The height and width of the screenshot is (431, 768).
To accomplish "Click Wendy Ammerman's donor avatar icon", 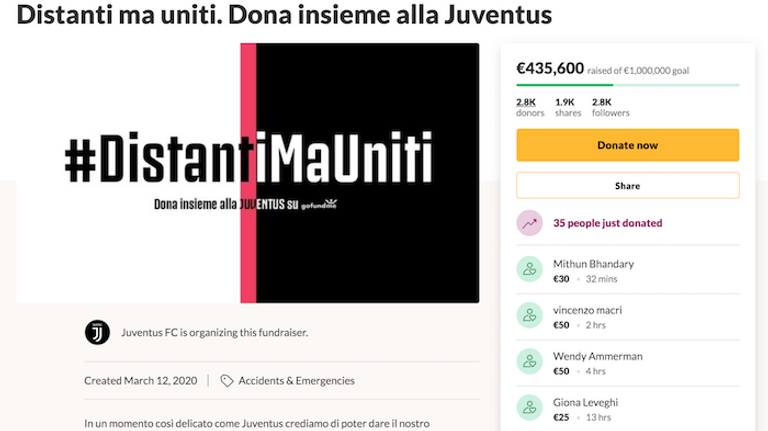I will (x=529, y=362).
